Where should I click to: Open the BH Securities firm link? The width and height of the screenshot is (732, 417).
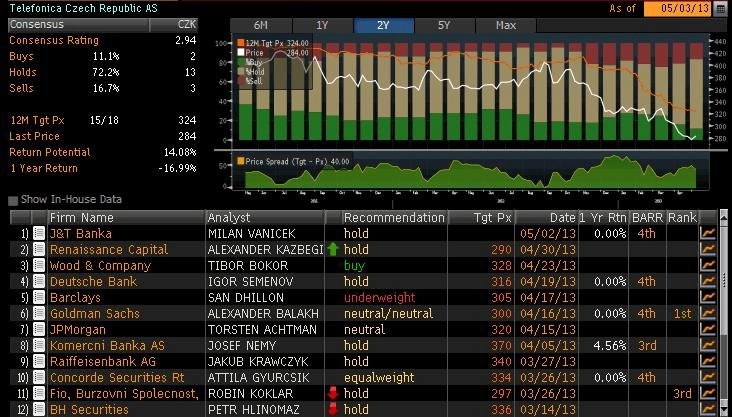tap(89, 410)
